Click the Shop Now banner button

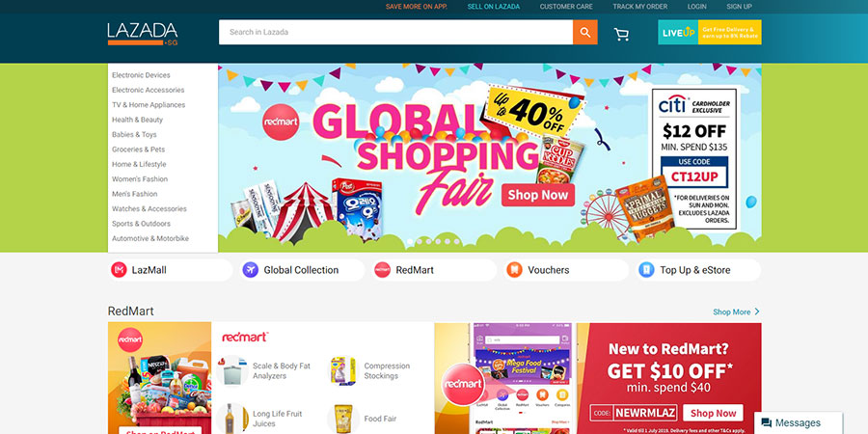538,195
